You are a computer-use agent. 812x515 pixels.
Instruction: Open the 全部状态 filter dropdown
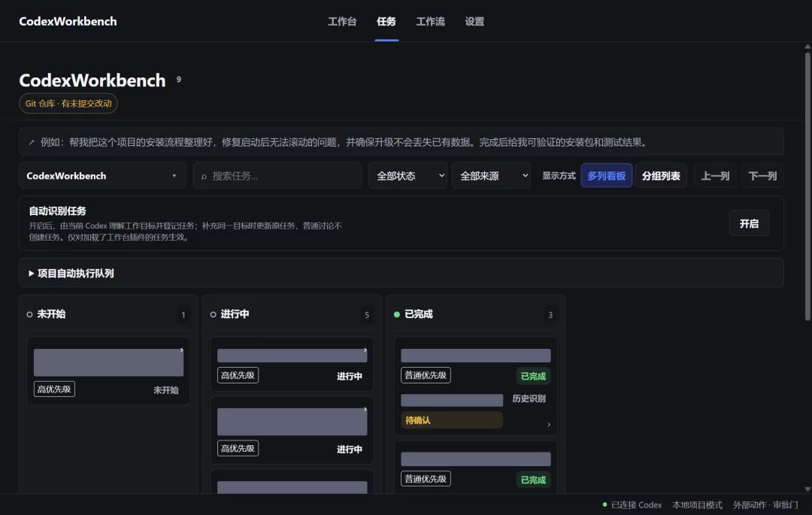[x=408, y=176]
